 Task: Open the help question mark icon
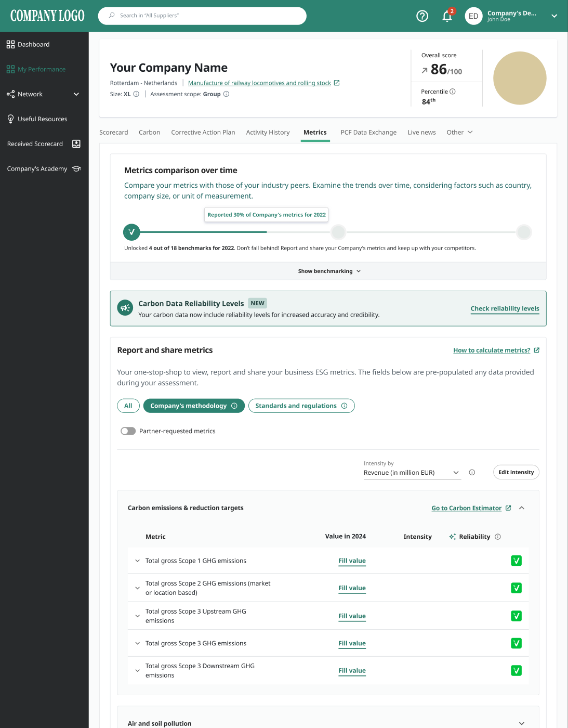(422, 16)
